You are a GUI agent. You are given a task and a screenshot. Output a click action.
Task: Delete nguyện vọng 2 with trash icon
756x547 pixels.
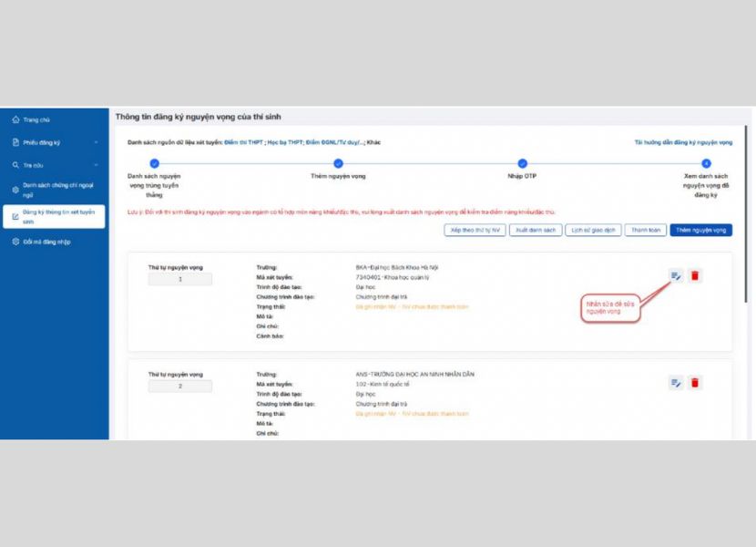coord(695,383)
